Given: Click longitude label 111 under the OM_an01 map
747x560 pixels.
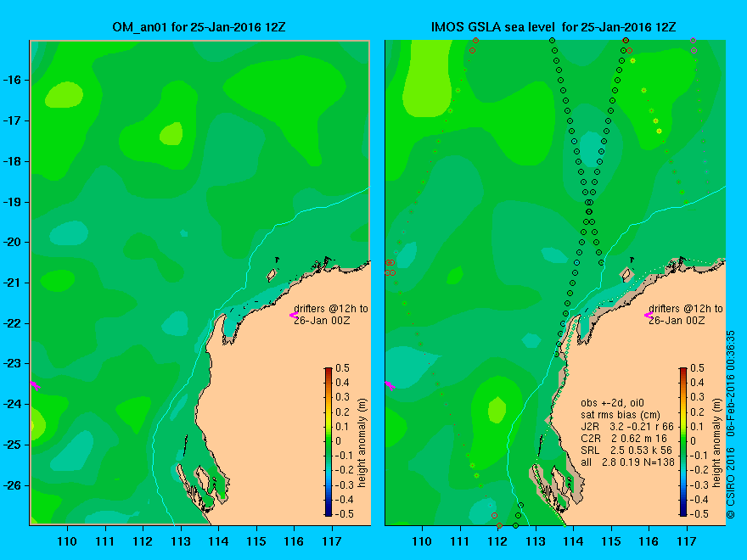Looking at the screenshot, I should click(104, 541).
